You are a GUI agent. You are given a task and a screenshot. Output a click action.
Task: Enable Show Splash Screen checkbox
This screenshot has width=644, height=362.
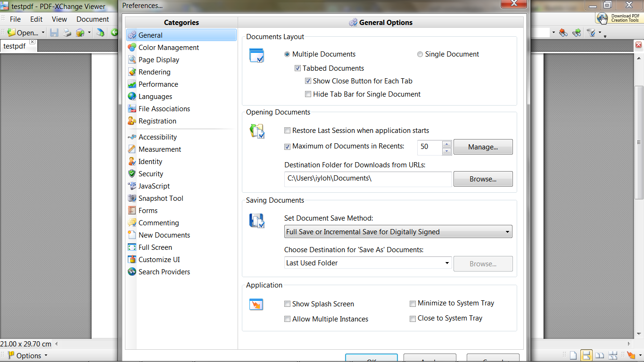[x=287, y=304]
